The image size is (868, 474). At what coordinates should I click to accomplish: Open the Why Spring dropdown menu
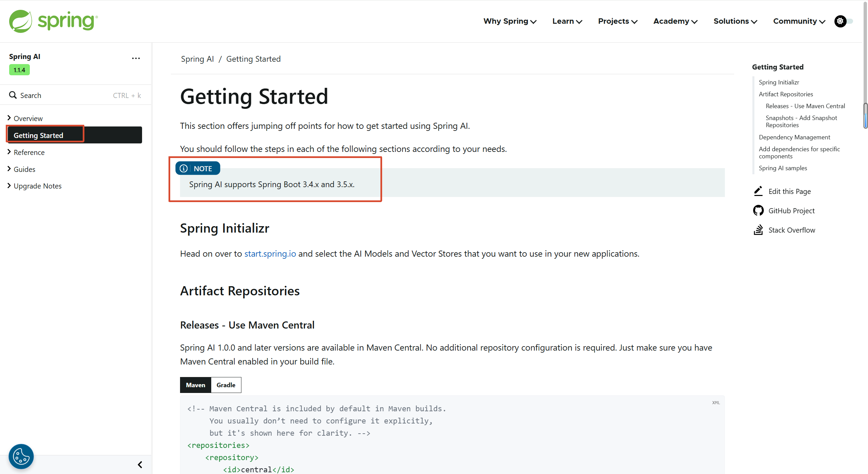(x=510, y=21)
